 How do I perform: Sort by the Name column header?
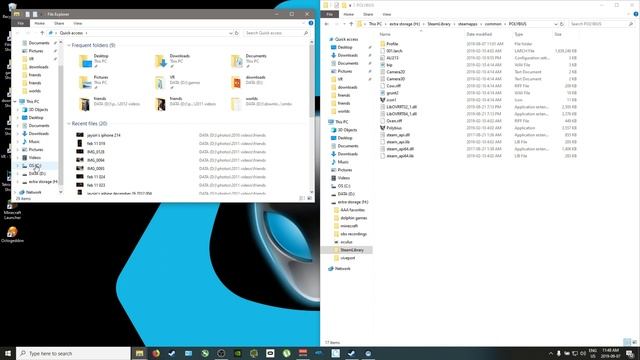[385, 34]
